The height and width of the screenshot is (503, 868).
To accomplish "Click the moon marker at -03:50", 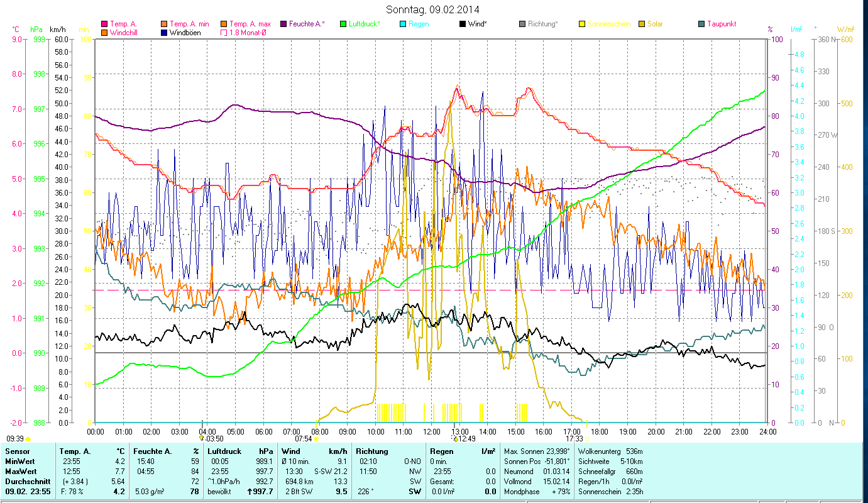I will pos(201,438).
